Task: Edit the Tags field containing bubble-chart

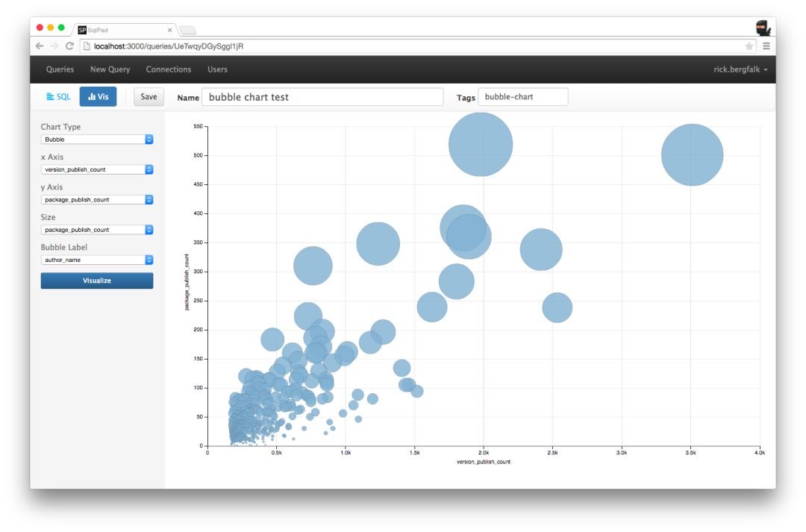Action: 522,97
